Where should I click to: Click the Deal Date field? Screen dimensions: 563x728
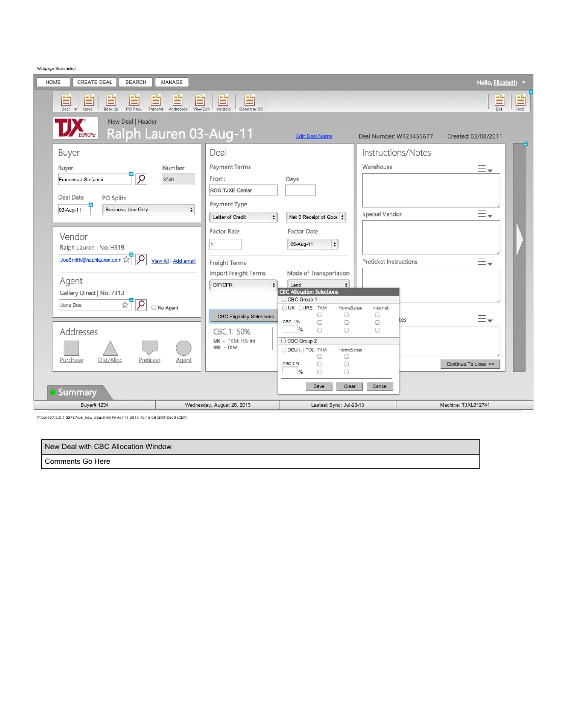click(x=74, y=210)
